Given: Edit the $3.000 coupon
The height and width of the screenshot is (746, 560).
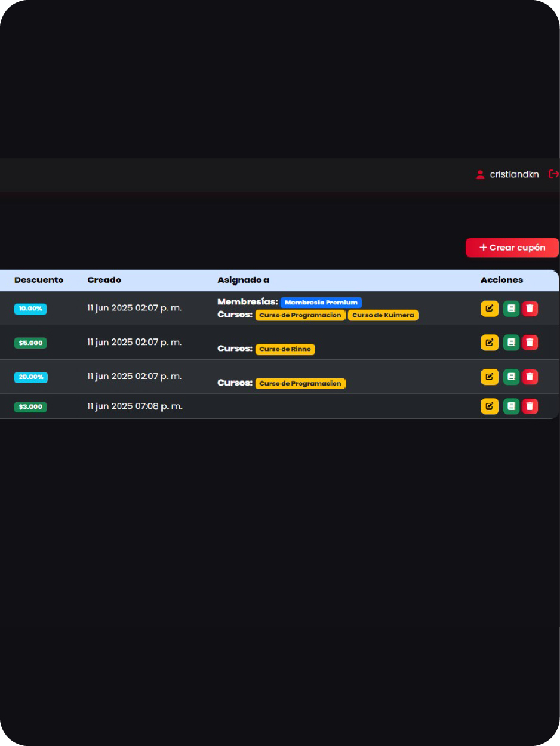Looking at the screenshot, I should click(x=489, y=406).
